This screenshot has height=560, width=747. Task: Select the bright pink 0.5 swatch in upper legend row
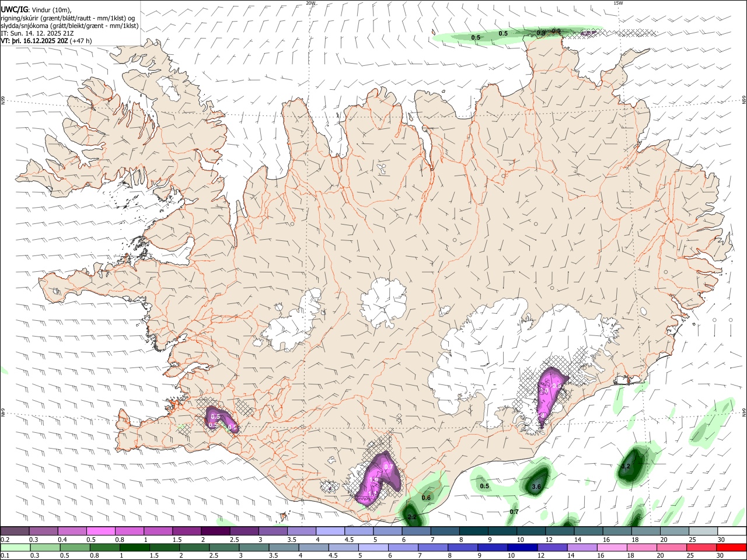click(100, 531)
